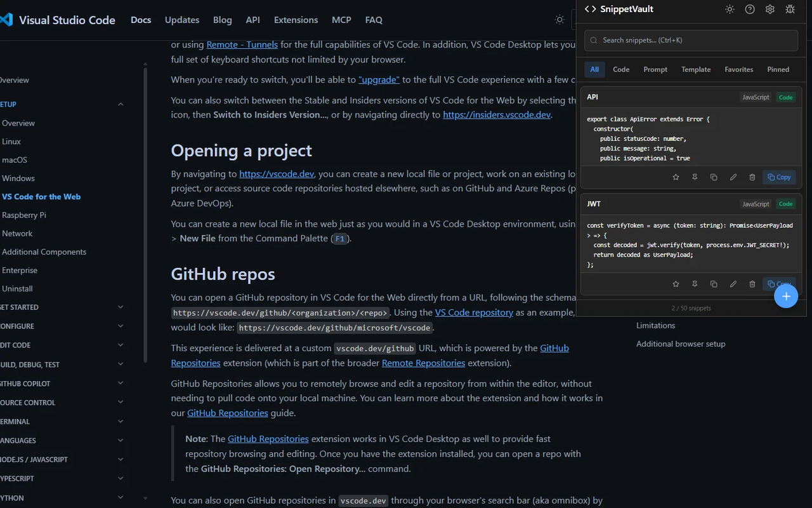
Task: Open SnippetVault settings gear
Action: 769,9
